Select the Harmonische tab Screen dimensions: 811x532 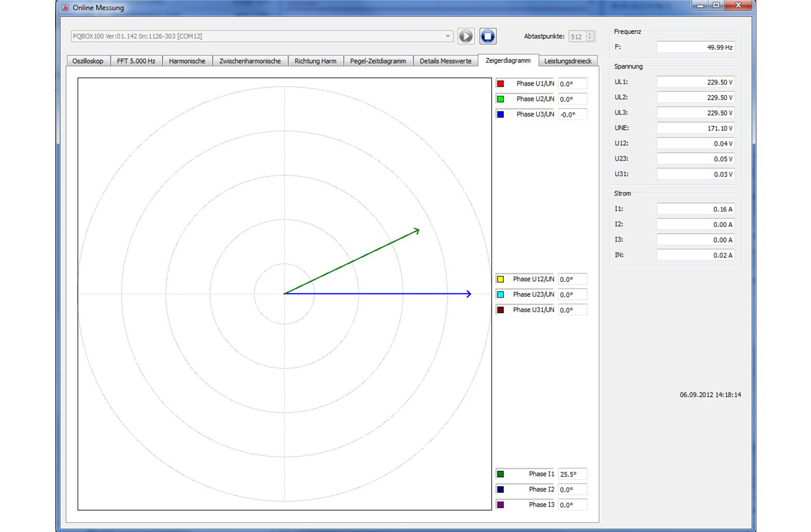coord(187,61)
